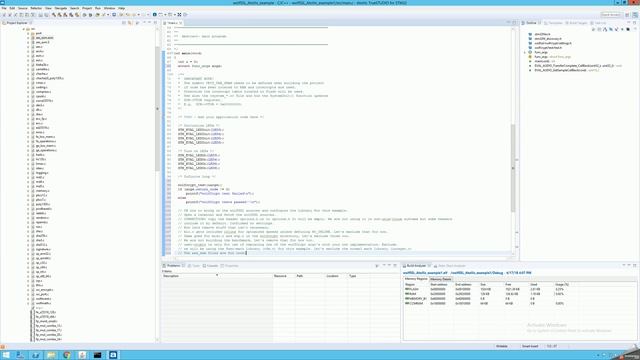Collapse all in Project Explorer
640x360 pixels.
(124, 23)
